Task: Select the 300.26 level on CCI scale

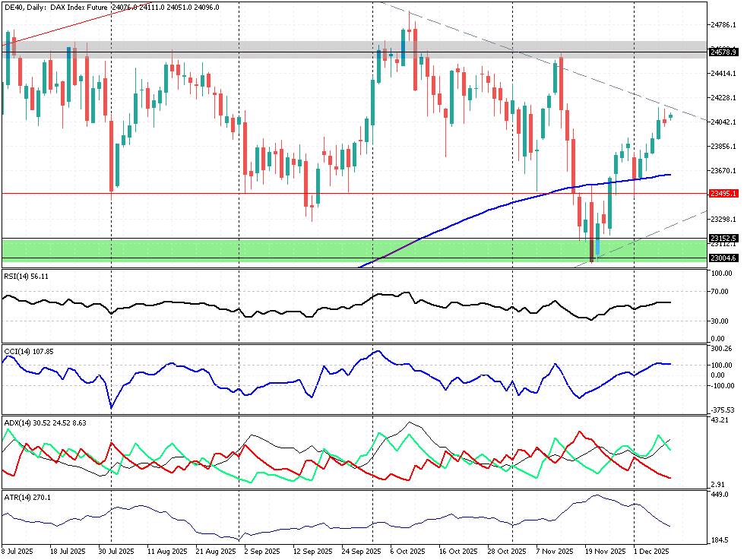Action: click(x=720, y=349)
